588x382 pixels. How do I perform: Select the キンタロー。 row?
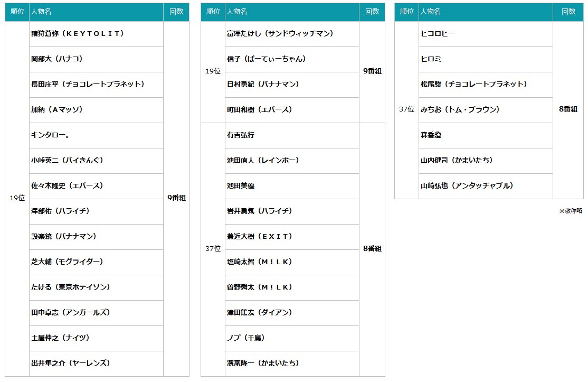point(51,135)
